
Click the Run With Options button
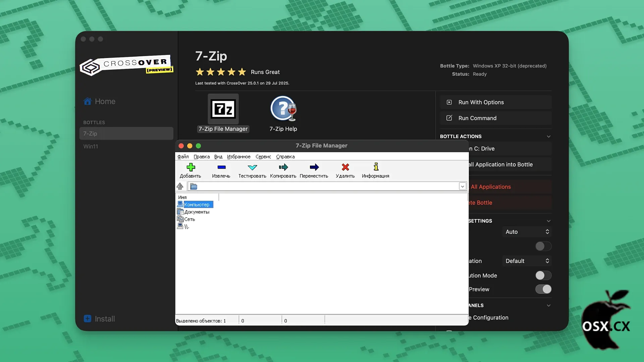pos(496,102)
